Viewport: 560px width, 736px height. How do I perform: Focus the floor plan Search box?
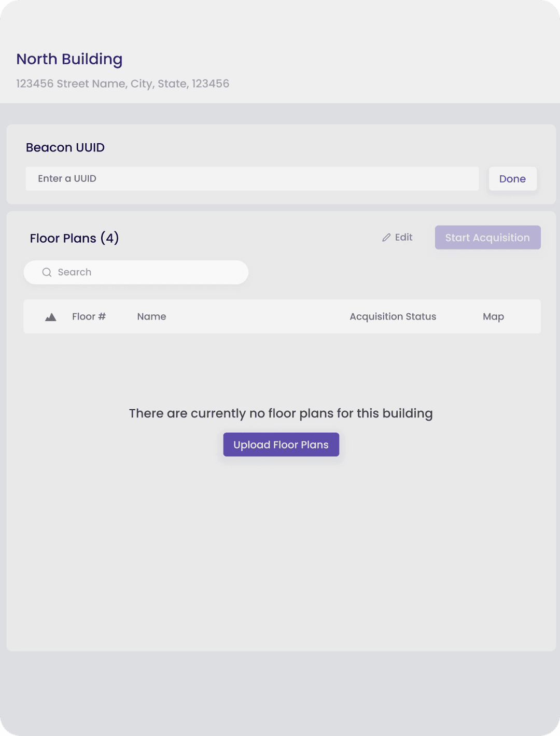coord(135,272)
